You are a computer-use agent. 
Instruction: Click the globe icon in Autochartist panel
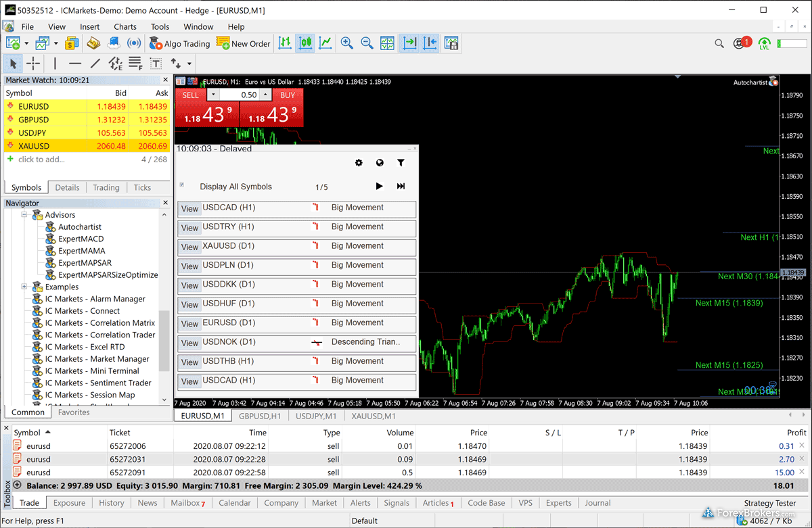[x=380, y=163]
